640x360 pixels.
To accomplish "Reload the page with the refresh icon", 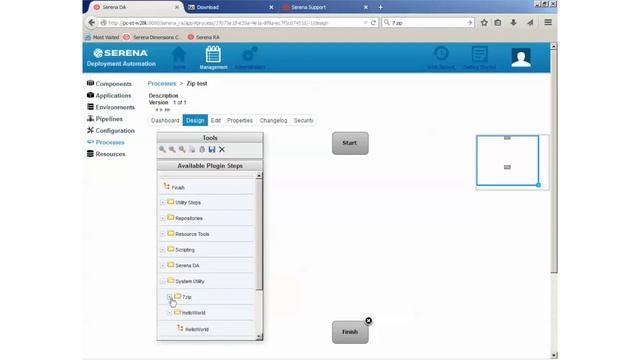I will coord(373,23).
